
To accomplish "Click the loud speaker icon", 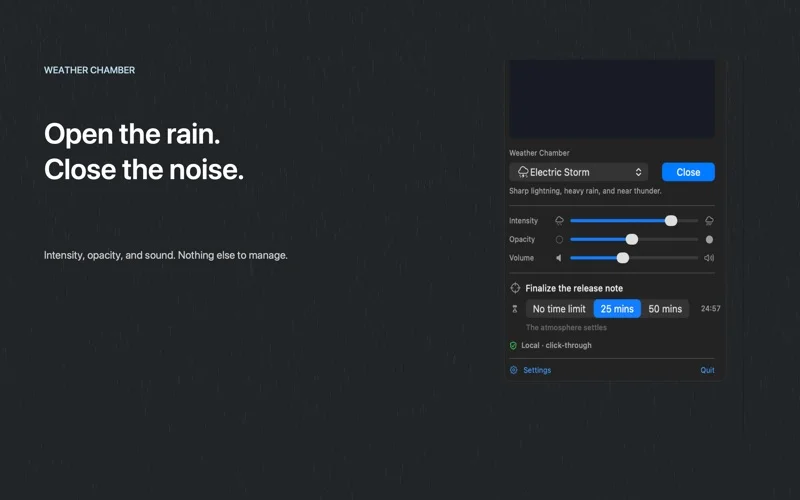I will click(709, 258).
